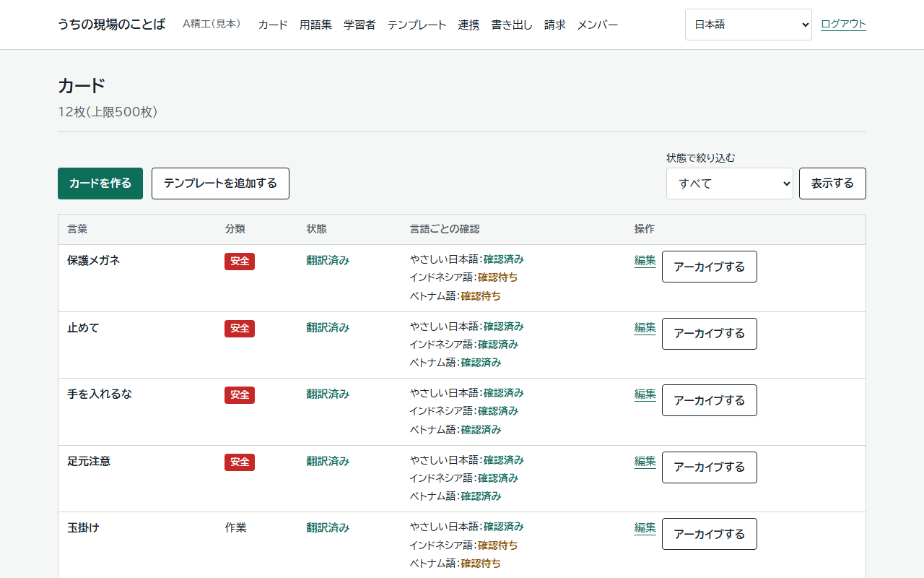924x578 pixels.
Task: Click the ログアウト link
Action: coord(843,24)
